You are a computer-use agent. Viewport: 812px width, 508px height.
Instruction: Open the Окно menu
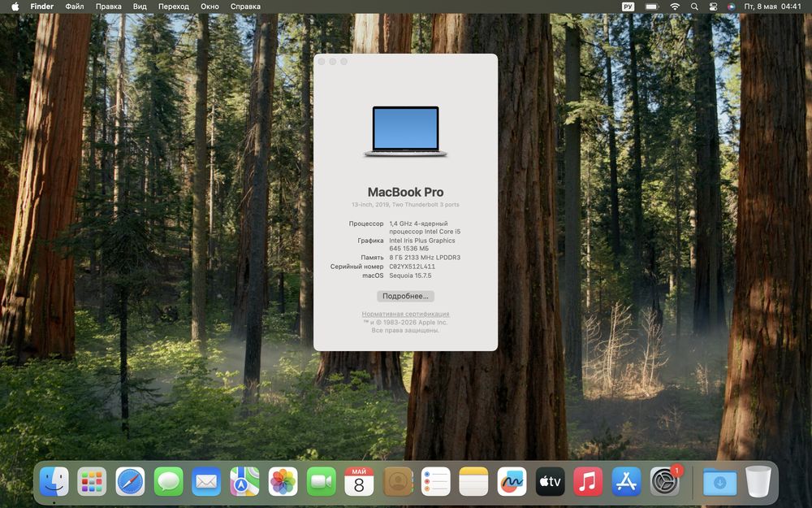point(209,7)
